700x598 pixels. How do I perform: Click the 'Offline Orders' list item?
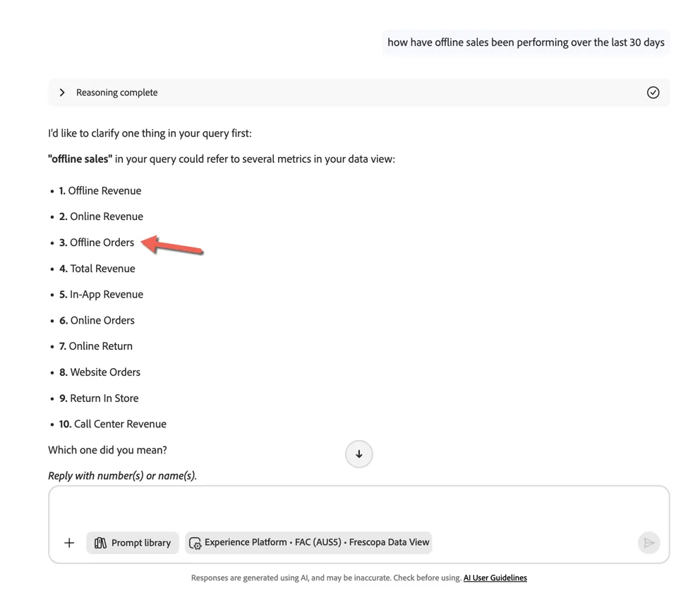pos(97,243)
